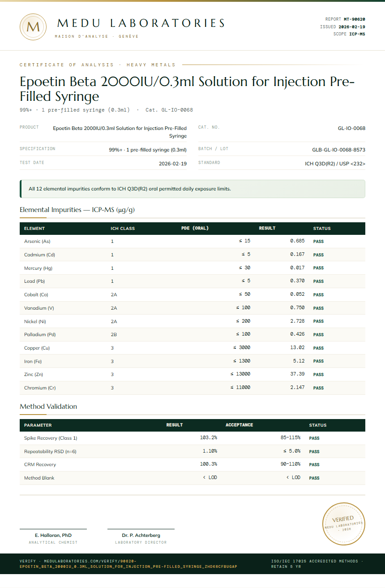Click the Certificate of Analysis Heavy Metals label
The width and height of the screenshot is (385, 588).
[98, 65]
